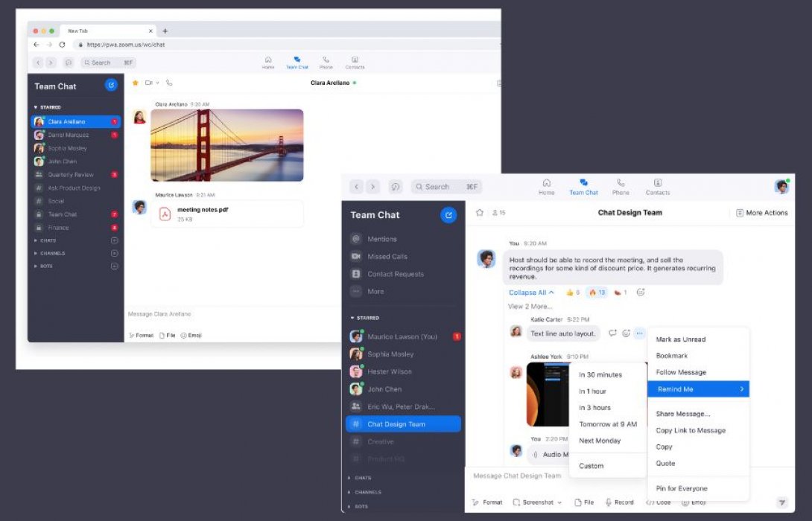Click Format button in front window
The width and height of the screenshot is (812, 521).
[x=486, y=502]
